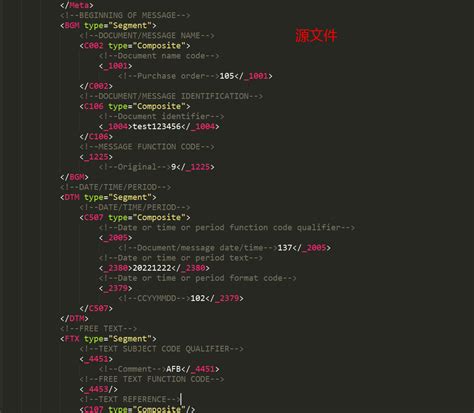Click the BGM segment opening tag
The width and height of the screenshot is (474, 413).
pos(108,25)
